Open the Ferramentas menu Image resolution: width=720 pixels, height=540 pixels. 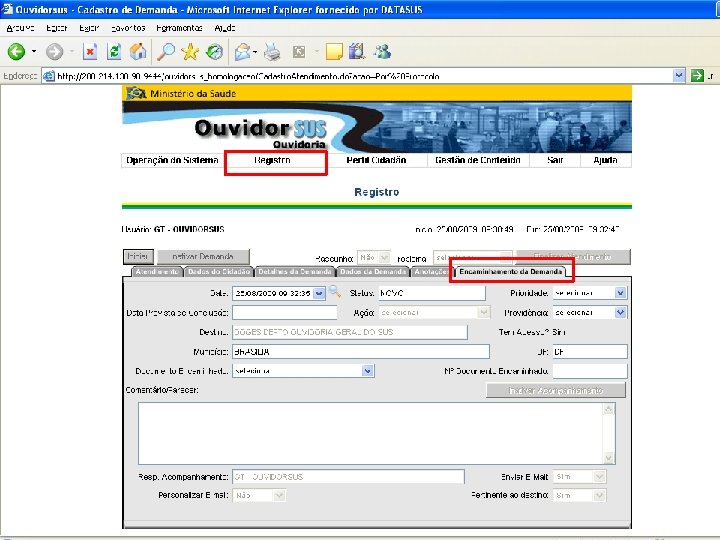179,28
